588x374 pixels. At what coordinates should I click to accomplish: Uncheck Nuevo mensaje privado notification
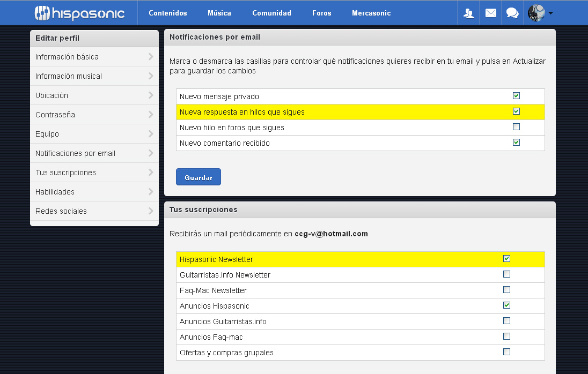516,96
